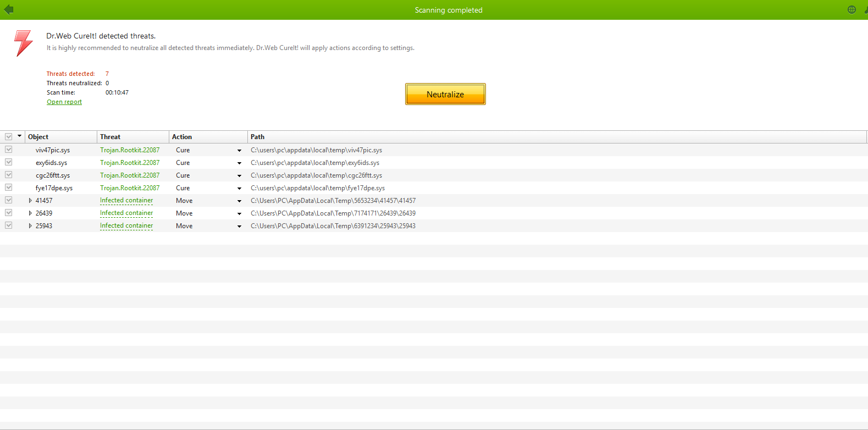Viewport: 868px width, 430px height.
Task: Sort by the Path column header
Action: tap(557, 137)
